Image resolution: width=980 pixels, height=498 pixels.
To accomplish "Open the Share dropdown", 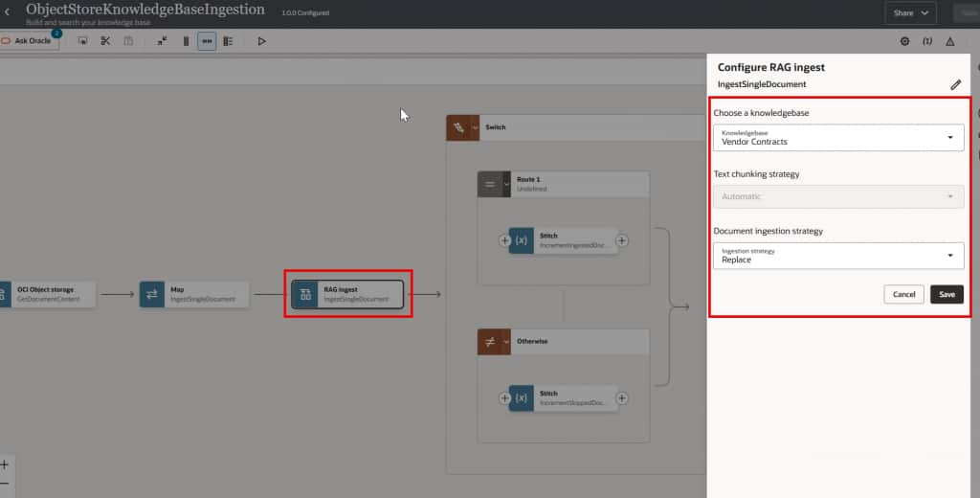I will point(911,12).
